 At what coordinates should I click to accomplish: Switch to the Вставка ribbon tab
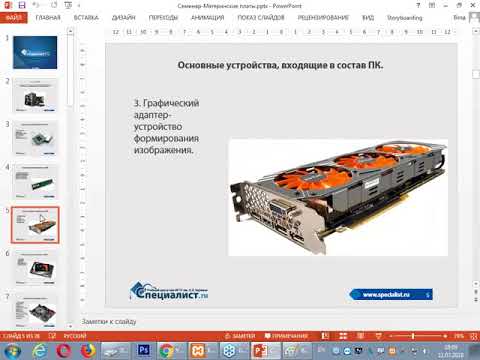point(86,18)
